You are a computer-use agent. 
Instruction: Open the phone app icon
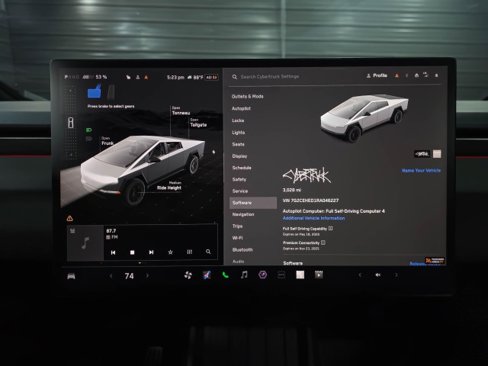(x=225, y=275)
